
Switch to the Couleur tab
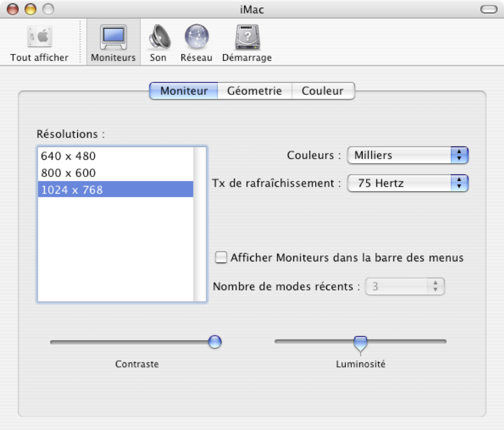pyautogui.click(x=323, y=91)
